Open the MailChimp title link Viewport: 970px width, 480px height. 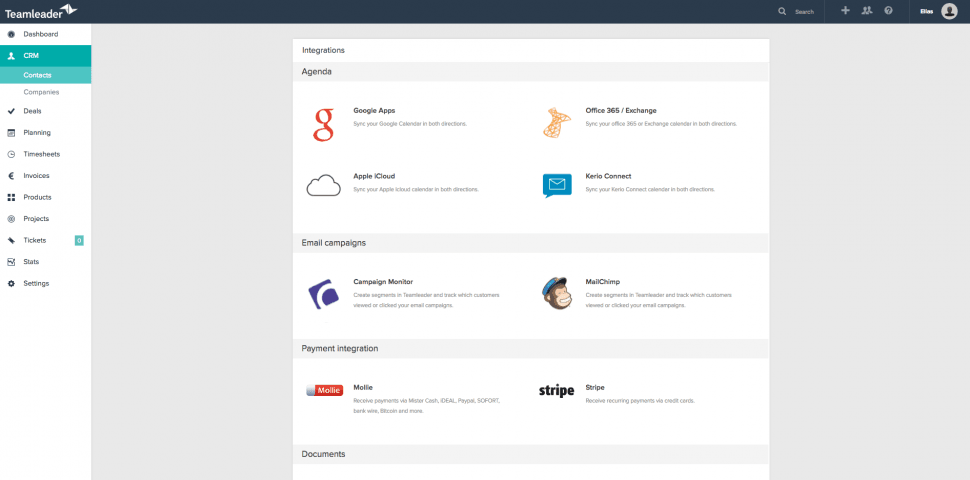pos(603,282)
